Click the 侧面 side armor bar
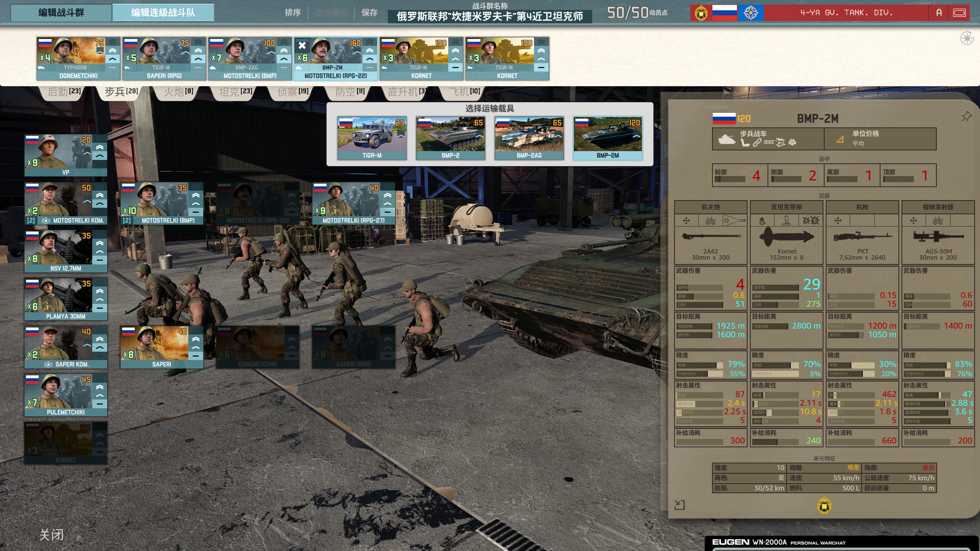Screen dimensions: 980x551 click(786, 179)
